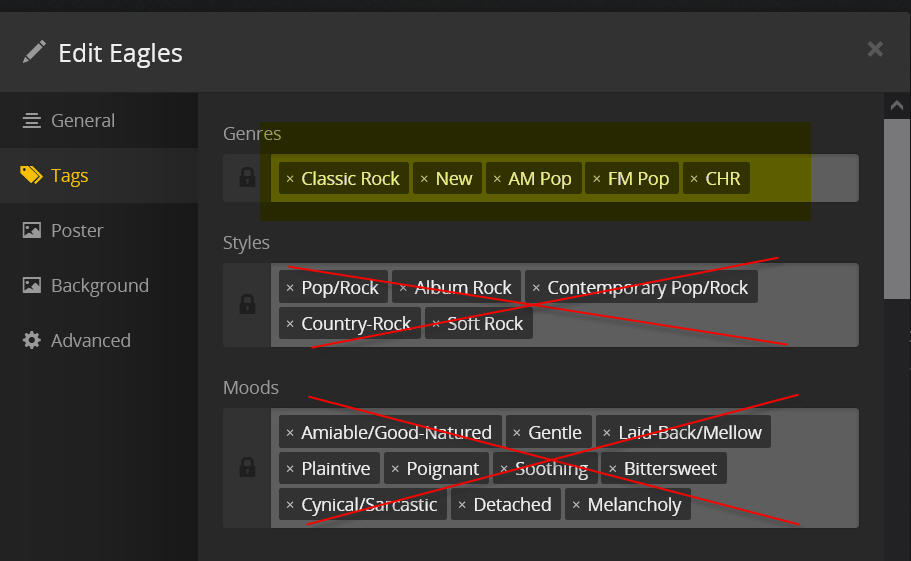Remove the Poignant mood tag
This screenshot has width=911, height=561.
395,469
